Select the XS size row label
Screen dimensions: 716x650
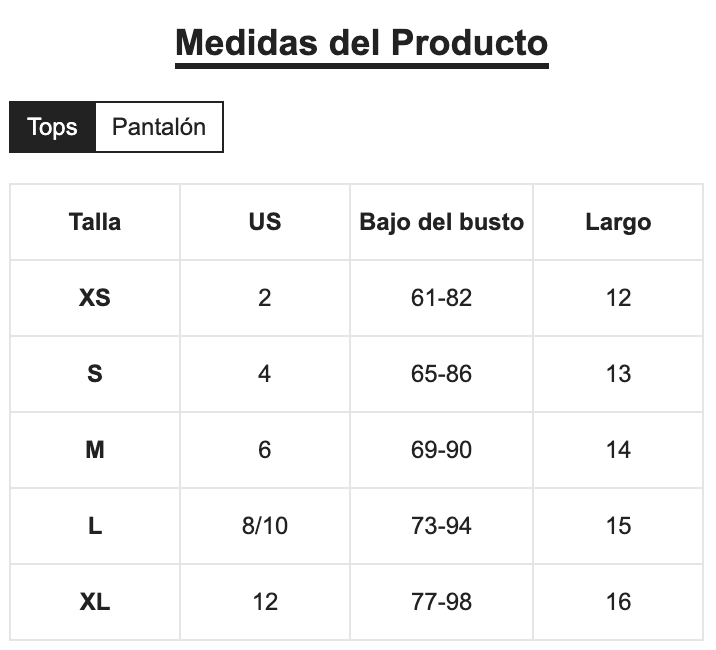(x=95, y=298)
